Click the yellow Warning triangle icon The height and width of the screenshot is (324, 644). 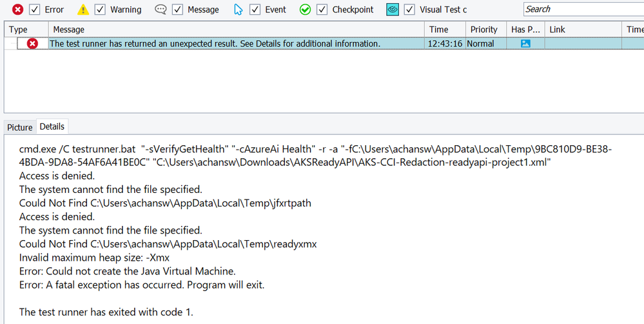point(83,10)
